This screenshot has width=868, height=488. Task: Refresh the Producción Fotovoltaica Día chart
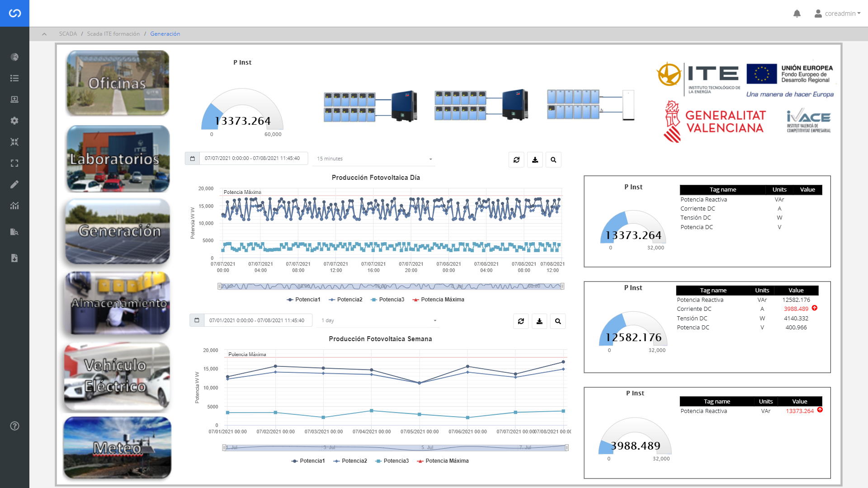point(516,160)
